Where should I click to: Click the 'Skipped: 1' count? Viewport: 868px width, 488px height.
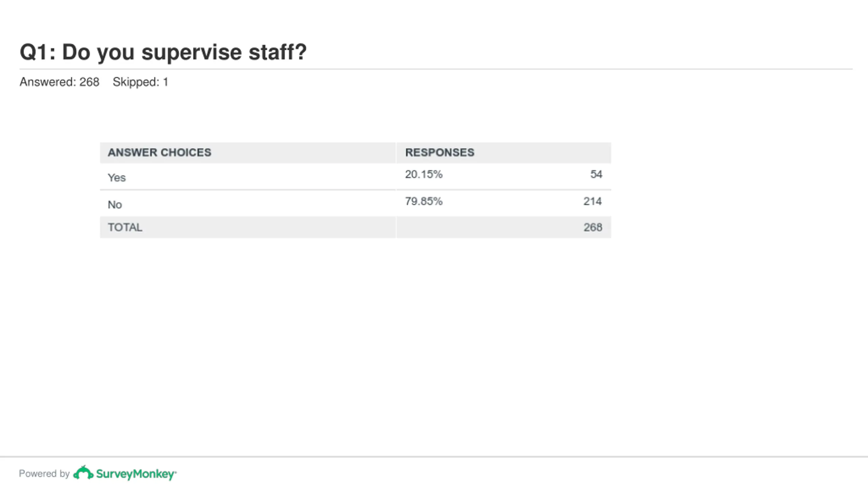140,82
